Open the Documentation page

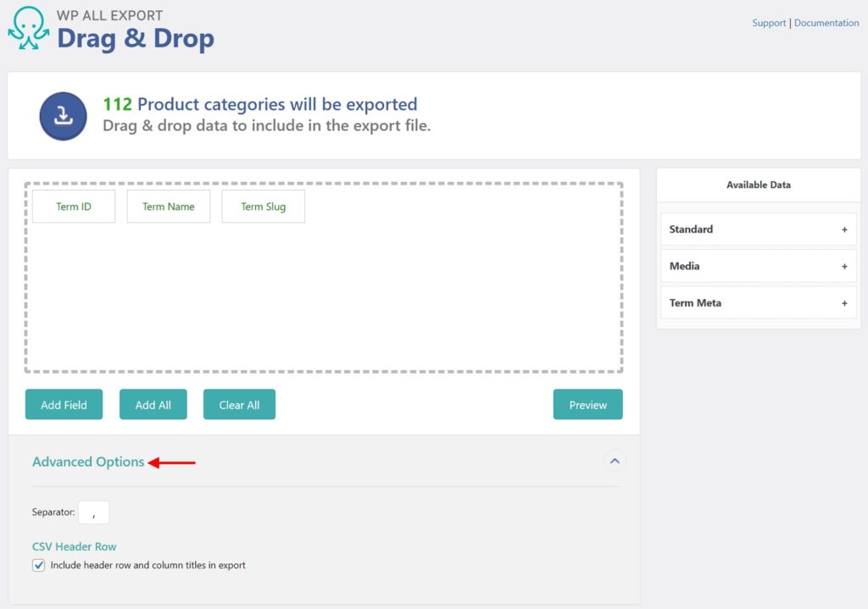[x=826, y=22]
